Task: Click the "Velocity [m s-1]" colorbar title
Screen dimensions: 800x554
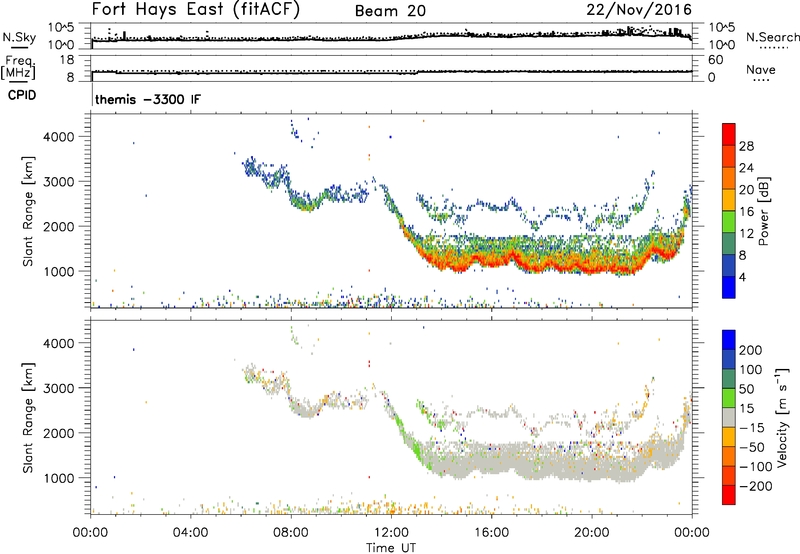Action: pos(782,417)
